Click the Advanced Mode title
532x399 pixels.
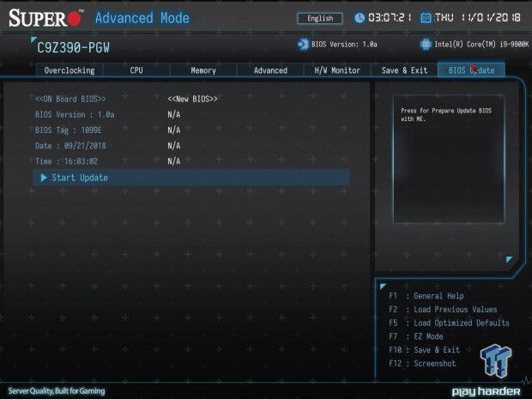(x=142, y=18)
